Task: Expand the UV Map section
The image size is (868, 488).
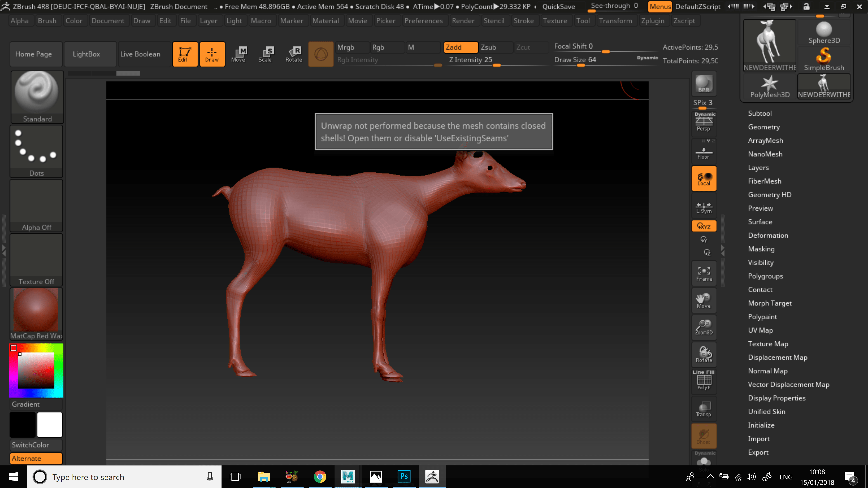Action: click(x=760, y=330)
